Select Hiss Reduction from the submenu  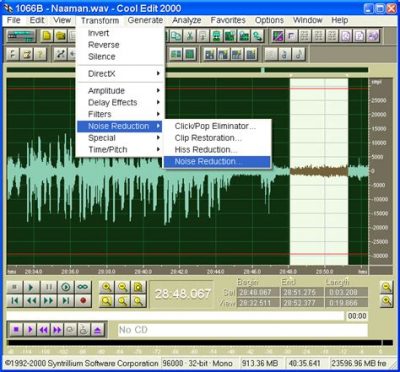(217, 150)
